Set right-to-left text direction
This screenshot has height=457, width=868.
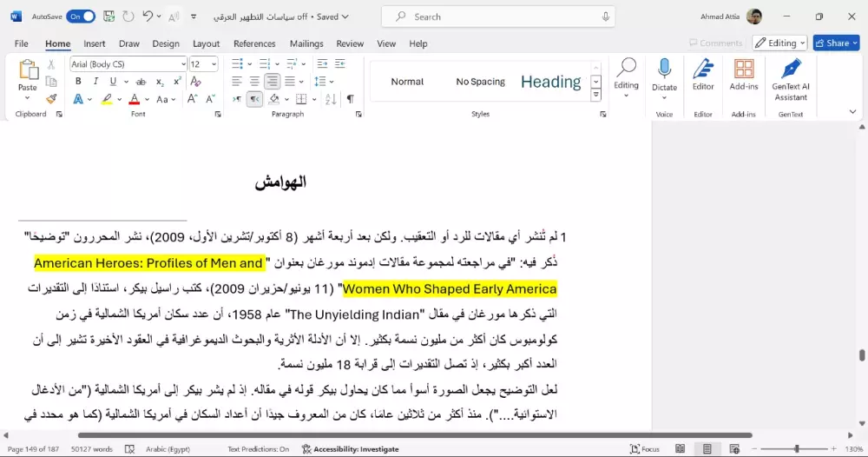254,99
